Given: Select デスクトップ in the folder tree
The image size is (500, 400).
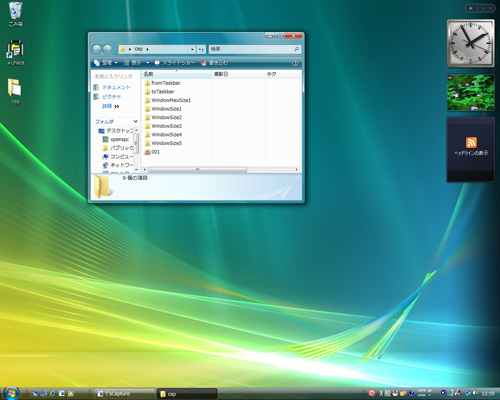Looking at the screenshot, I should (x=116, y=131).
